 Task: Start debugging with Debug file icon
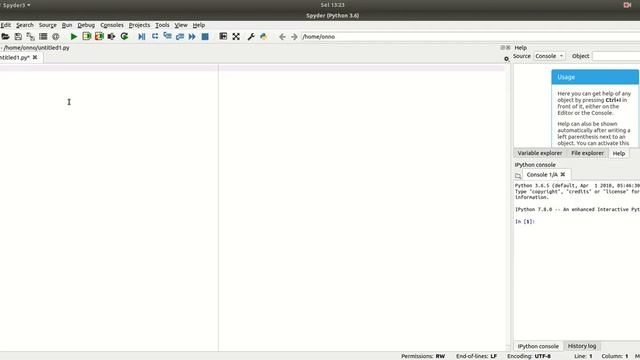coord(142,37)
